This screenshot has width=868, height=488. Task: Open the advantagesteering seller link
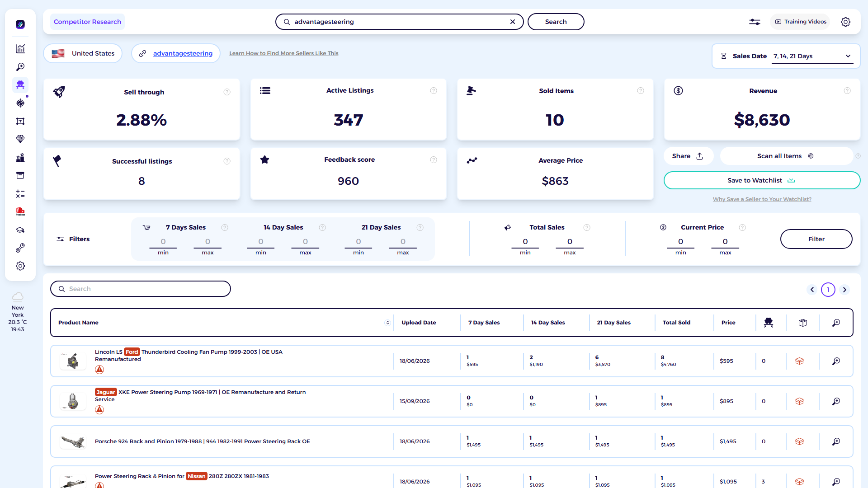(x=183, y=53)
